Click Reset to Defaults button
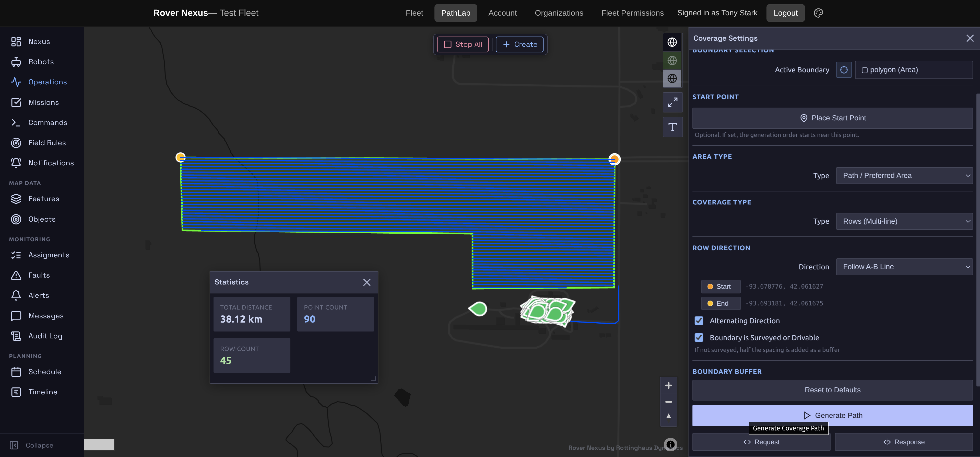This screenshot has width=980, height=457. pyautogui.click(x=832, y=390)
